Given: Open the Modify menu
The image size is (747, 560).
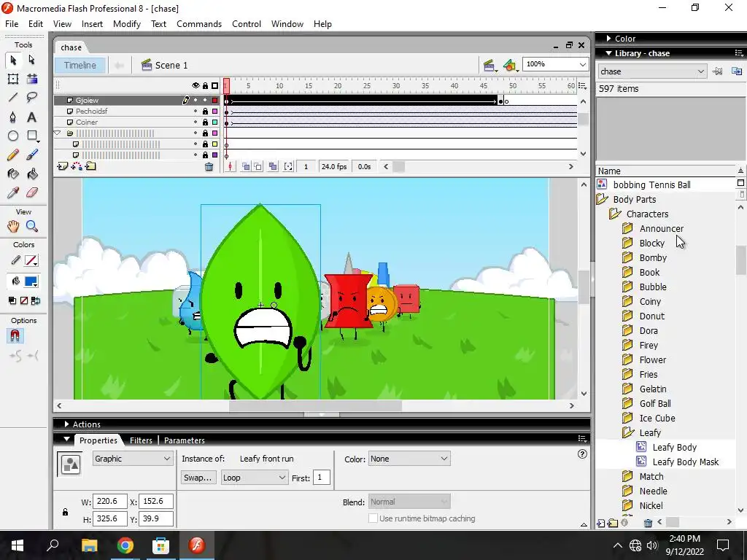Looking at the screenshot, I should pyautogui.click(x=127, y=24).
